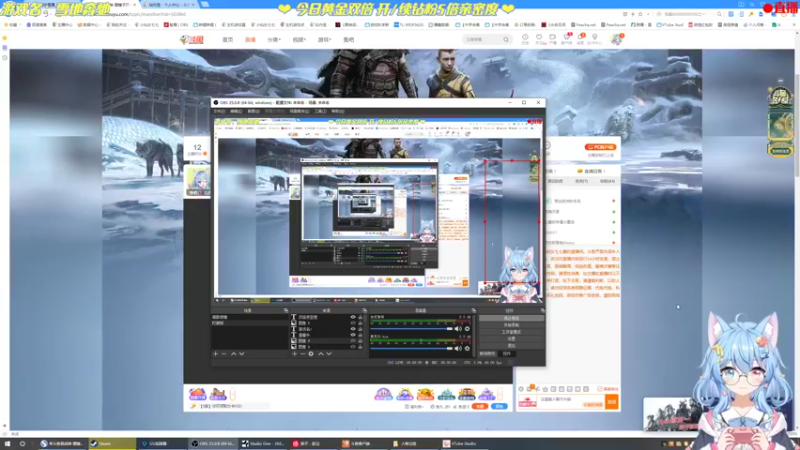Click the chat message input field
Viewport: 800px width, 450px height.
coord(571,402)
